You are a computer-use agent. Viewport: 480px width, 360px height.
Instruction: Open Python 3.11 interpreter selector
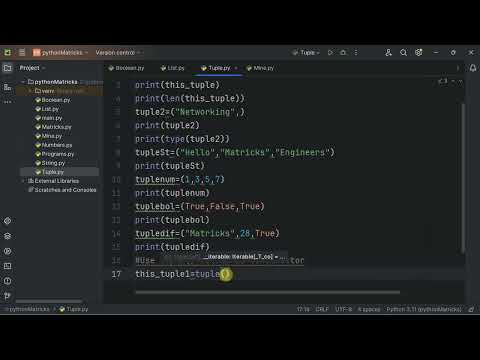pyautogui.click(x=424, y=309)
